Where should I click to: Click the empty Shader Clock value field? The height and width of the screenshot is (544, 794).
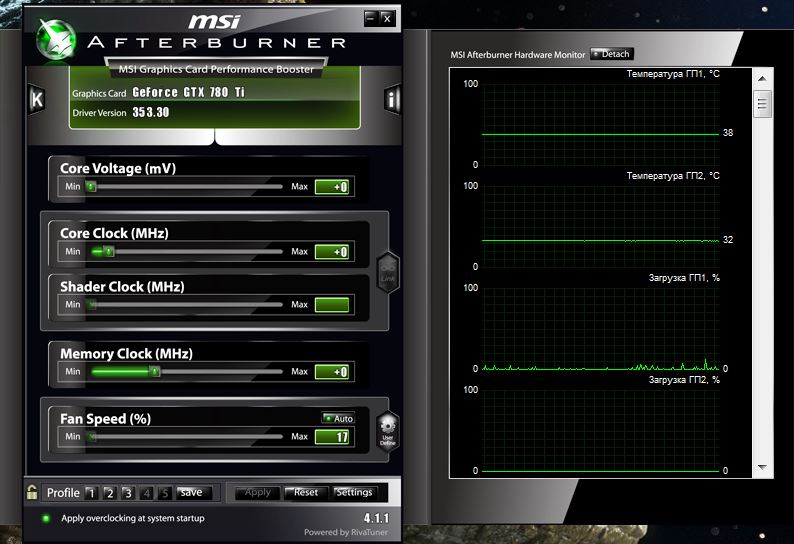[x=332, y=304]
